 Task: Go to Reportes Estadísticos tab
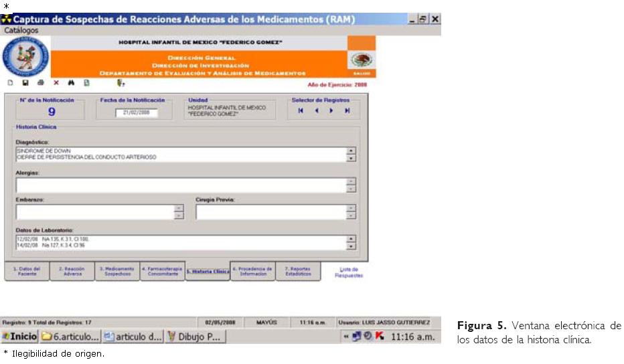pyautogui.click(x=298, y=271)
